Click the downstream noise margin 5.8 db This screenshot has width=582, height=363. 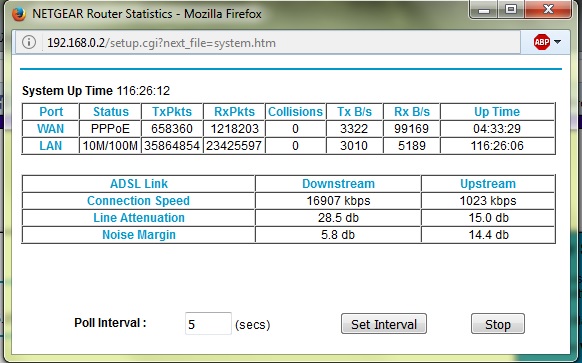click(338, 235)
